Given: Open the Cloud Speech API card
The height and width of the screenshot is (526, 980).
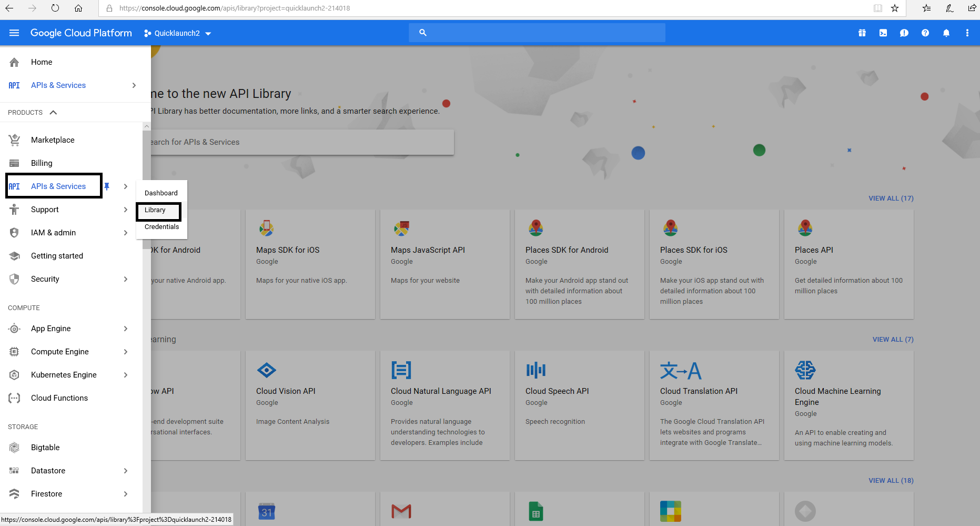Looking at the screenshot, I should (x=579, y=405).
